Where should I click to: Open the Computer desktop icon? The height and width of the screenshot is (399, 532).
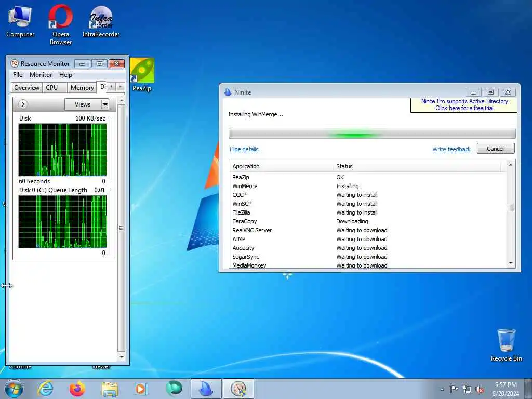click(x=20, y=21)
